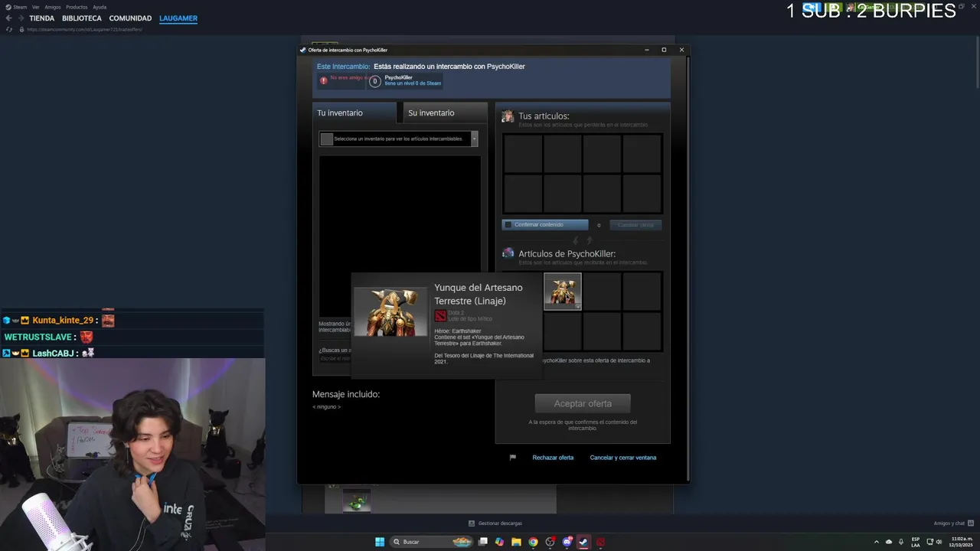Screen dimensions: 980x551
Task: Open the Dota 2 taskbar icon
Action: [601, 542]
